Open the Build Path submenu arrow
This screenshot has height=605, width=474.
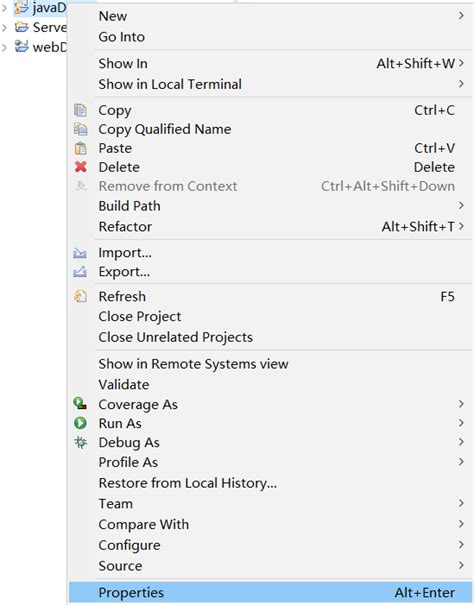click(x=461, y=206)
